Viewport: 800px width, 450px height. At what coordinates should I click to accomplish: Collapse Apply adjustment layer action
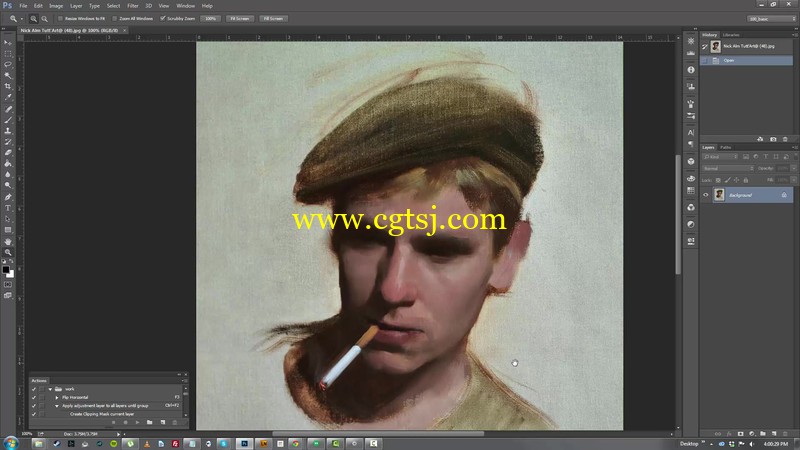pos(57,406)
